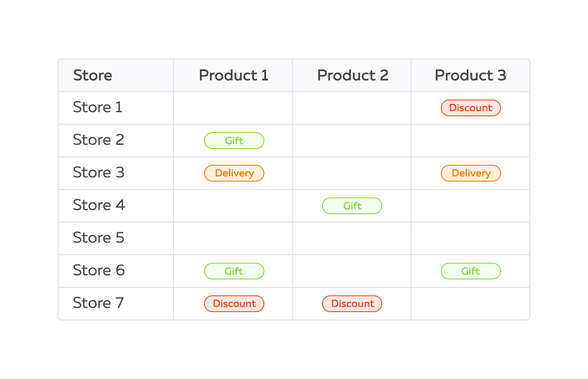Select the Store 6 row label
588x379 pixels.
[x=99, y=271]
